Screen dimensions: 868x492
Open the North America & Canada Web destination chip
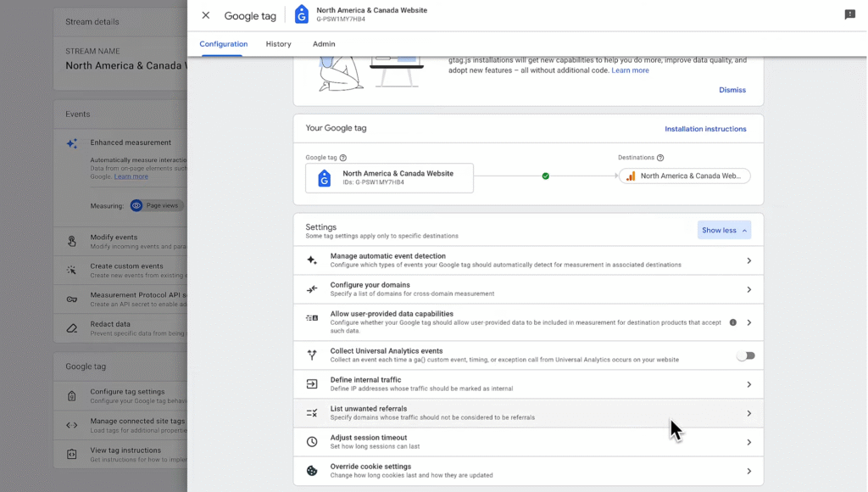point(685,176)
